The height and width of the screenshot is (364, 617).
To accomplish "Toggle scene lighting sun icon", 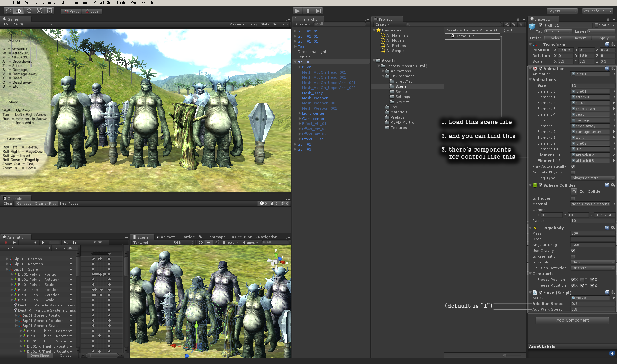I will (x=209, y=243).
